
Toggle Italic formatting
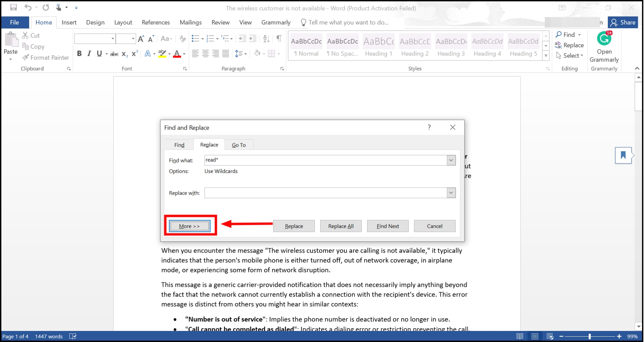click(x=89, y=54)
